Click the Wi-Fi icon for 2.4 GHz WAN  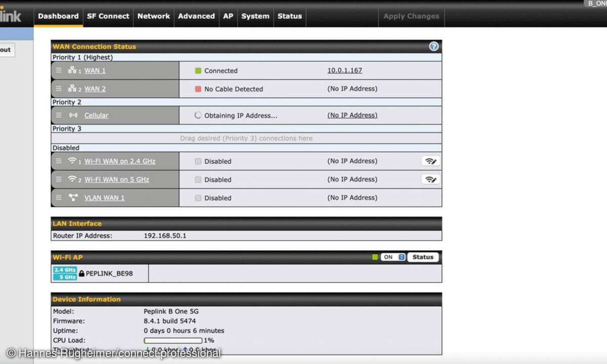click(x=72, y=161)
